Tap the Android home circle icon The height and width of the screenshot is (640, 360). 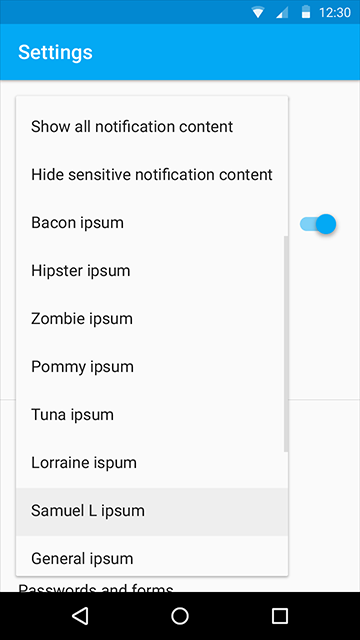point(180,616)
